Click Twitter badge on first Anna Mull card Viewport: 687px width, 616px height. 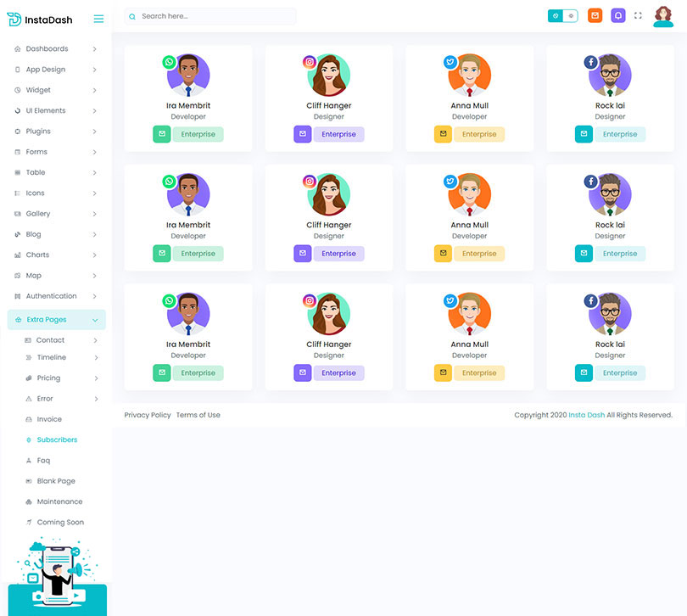(x=450, y=62)
